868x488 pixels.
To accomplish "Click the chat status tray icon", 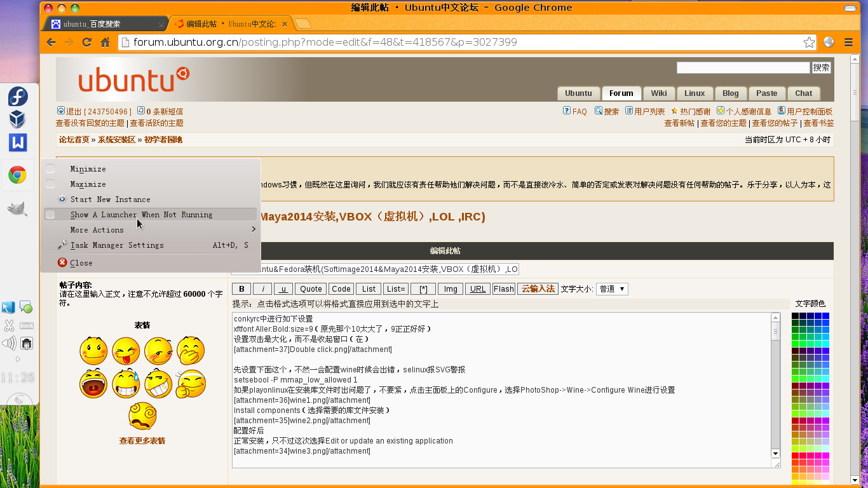I will coord(26,308).
